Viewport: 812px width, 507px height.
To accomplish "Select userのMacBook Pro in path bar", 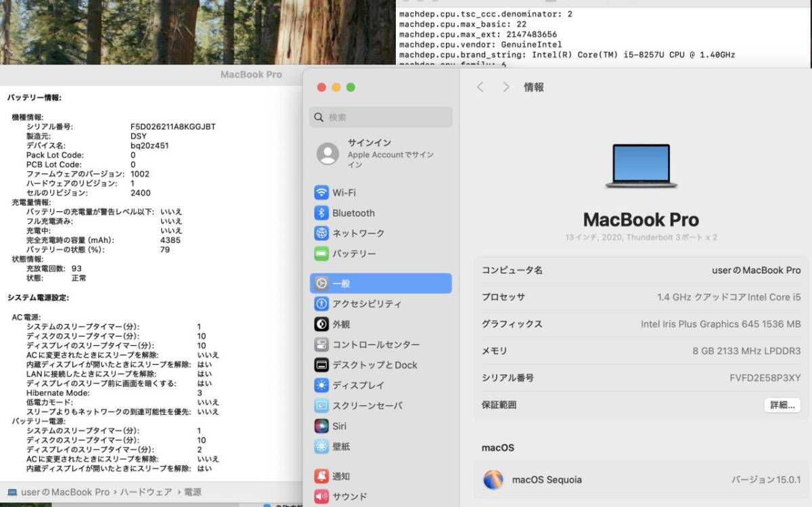I will pos(65,492).
